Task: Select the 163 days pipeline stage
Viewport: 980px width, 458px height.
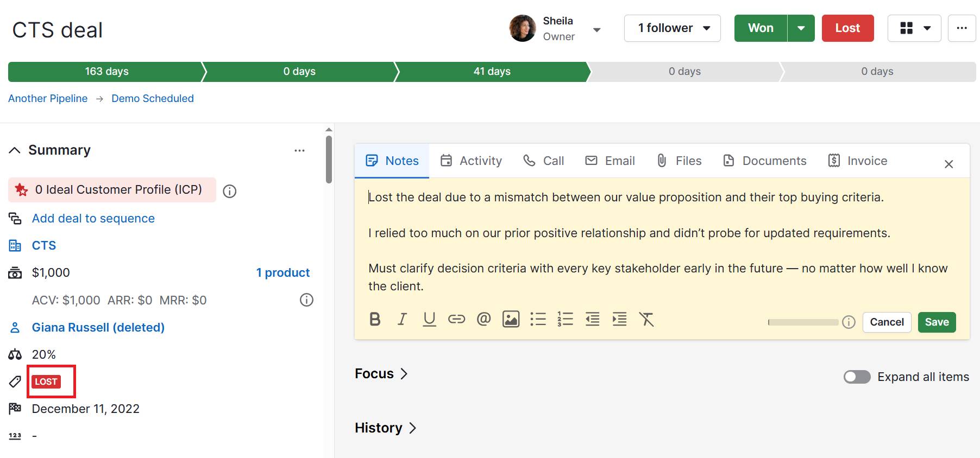Action: pos(106,72)
